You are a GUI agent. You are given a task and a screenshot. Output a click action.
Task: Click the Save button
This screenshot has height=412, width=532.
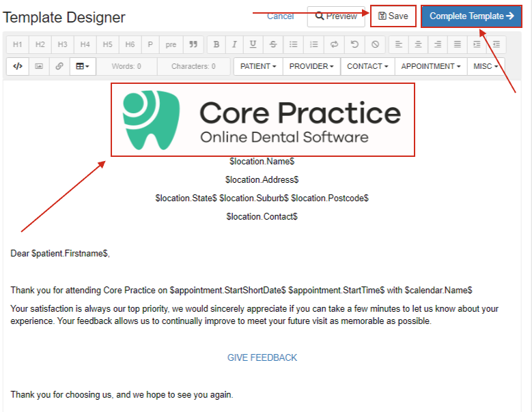[393, 16]
